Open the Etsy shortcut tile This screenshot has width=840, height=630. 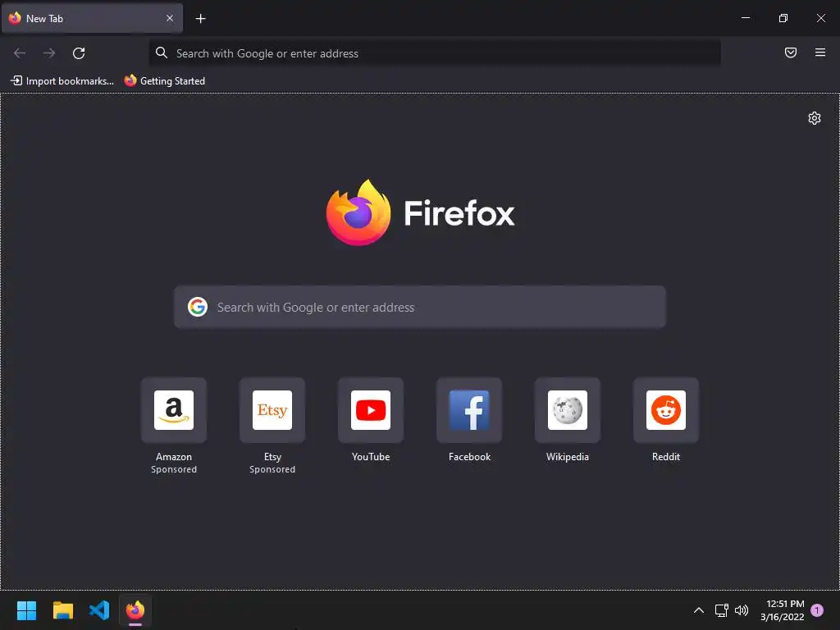click(272, 410)
